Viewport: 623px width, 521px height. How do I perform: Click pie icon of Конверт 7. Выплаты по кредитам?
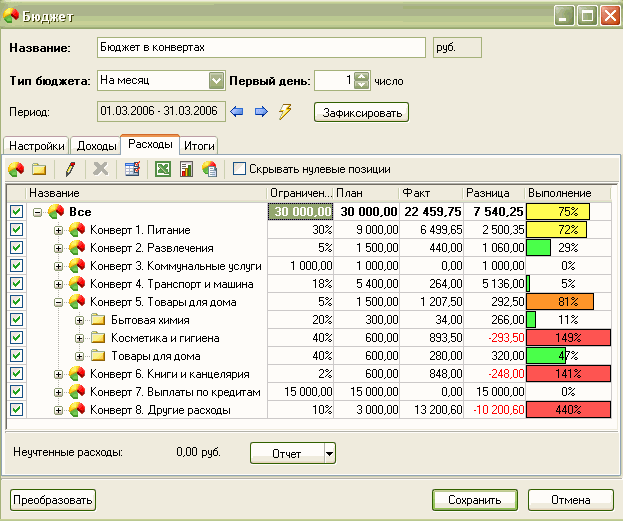pos(77,392)
